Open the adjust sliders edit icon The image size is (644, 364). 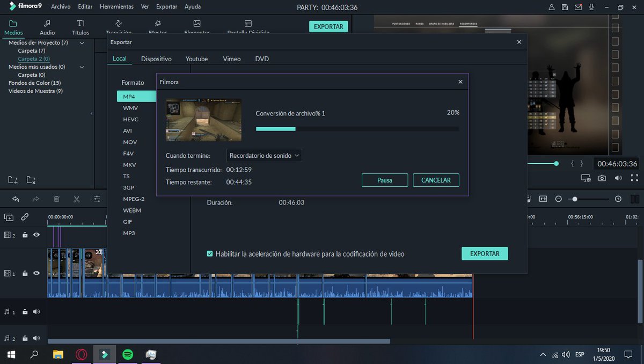(x=97, y=199)
